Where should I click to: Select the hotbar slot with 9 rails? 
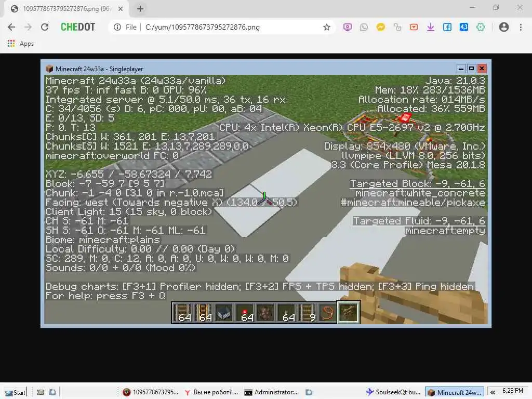click(x=307, y=312)
